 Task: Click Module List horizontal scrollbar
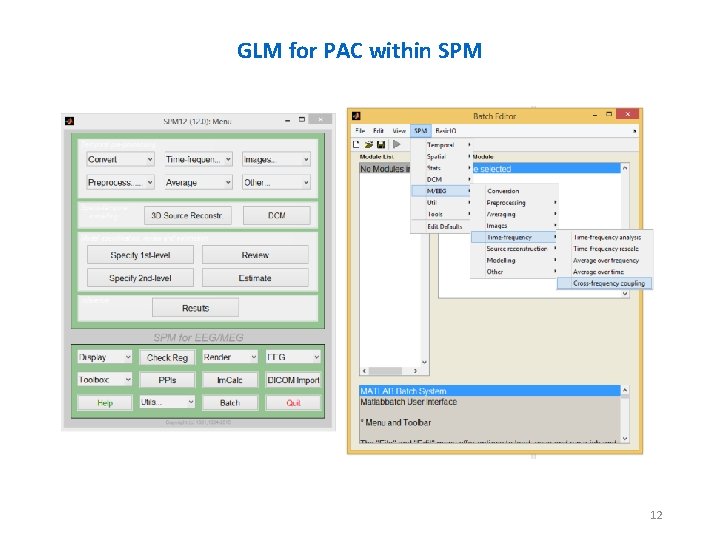pos(390,371)
